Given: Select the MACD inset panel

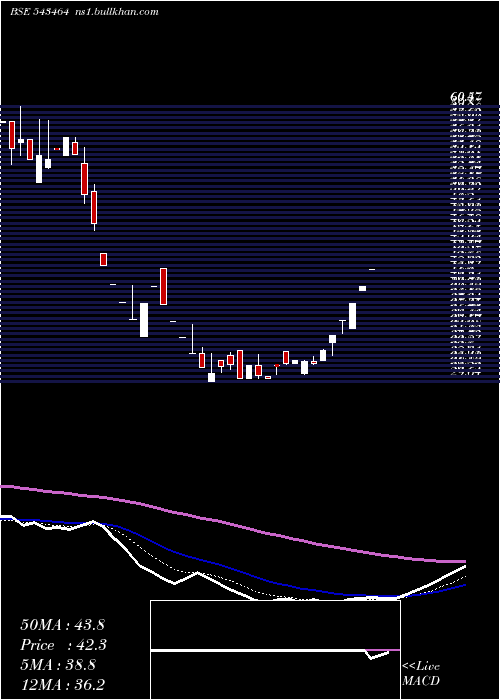Looking at the screenshot, I should click(x=275, y=650).
